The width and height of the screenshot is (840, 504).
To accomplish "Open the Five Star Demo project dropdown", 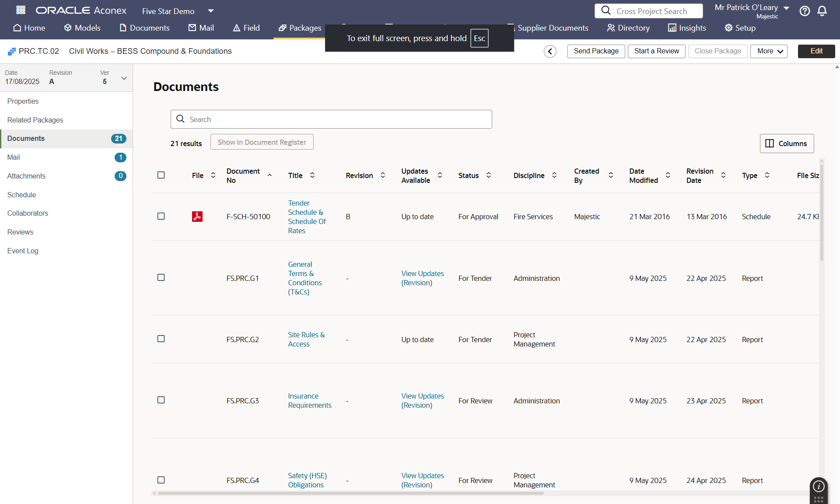I will 211,11.
